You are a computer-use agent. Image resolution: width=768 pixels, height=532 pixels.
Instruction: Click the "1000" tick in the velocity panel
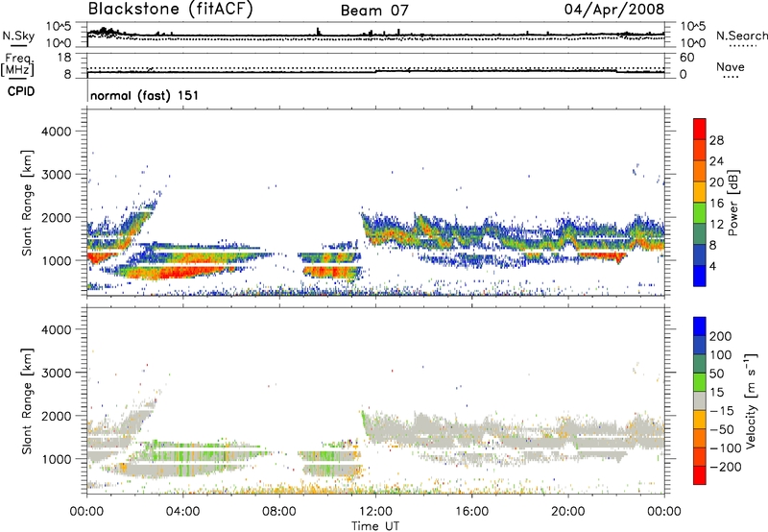pyautogui.click(x=57, y=459)
